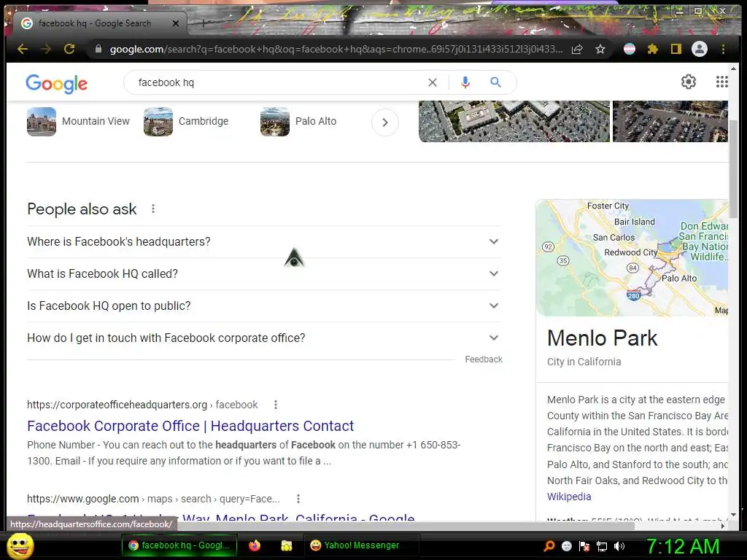Click the vertical scrollbar down arrow

pyautogui.click(x=732, y=516)
